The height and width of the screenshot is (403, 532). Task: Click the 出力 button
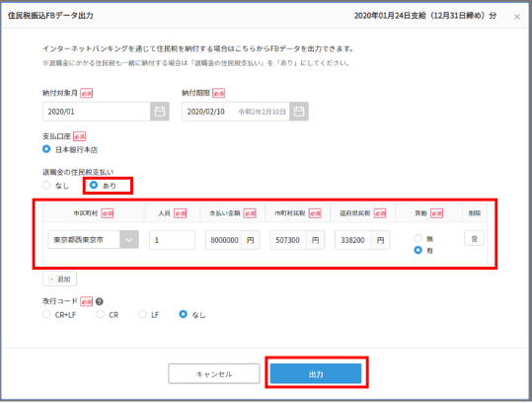click(316, 373)
